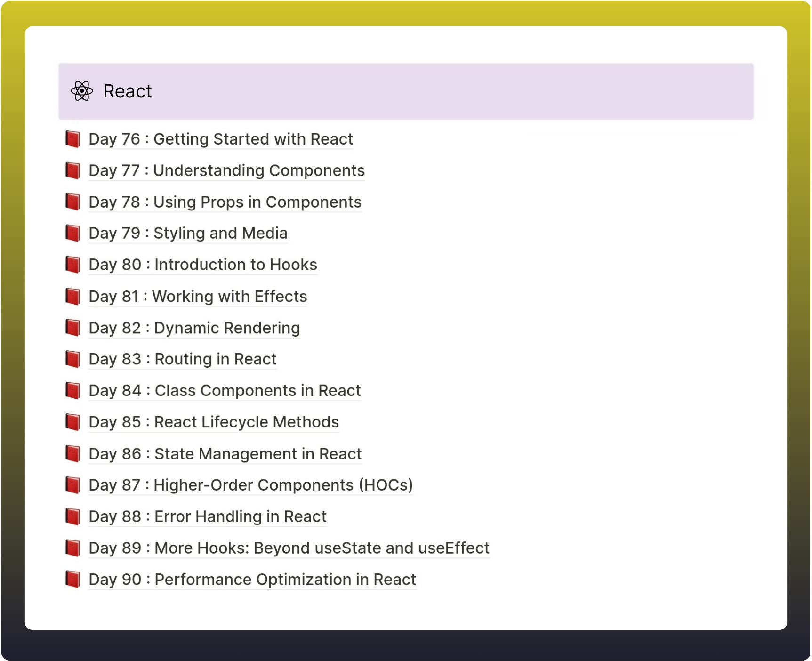Open Day 88: Error Handling in React

[208, 517]
